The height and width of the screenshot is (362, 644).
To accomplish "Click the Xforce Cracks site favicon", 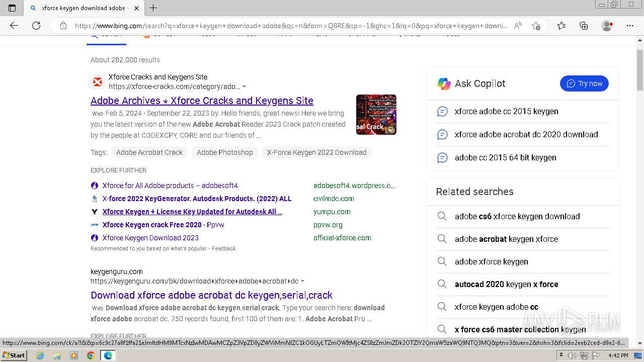I will (98, 81).
